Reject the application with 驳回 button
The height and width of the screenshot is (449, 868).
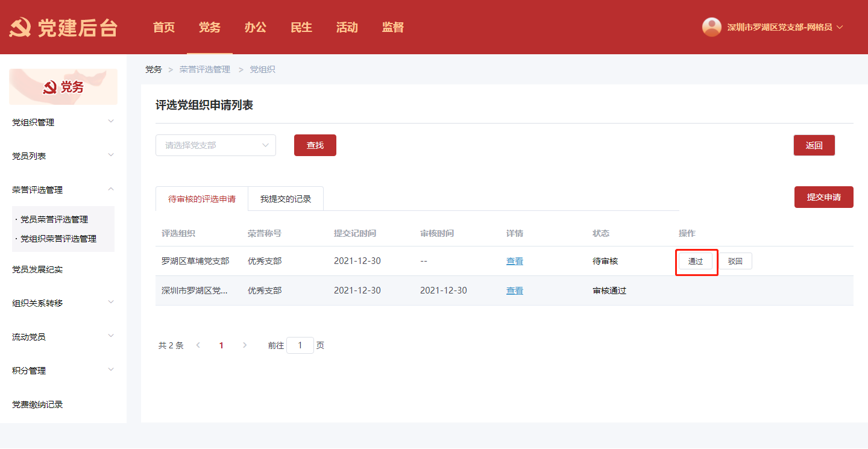(x=735, y=261)
